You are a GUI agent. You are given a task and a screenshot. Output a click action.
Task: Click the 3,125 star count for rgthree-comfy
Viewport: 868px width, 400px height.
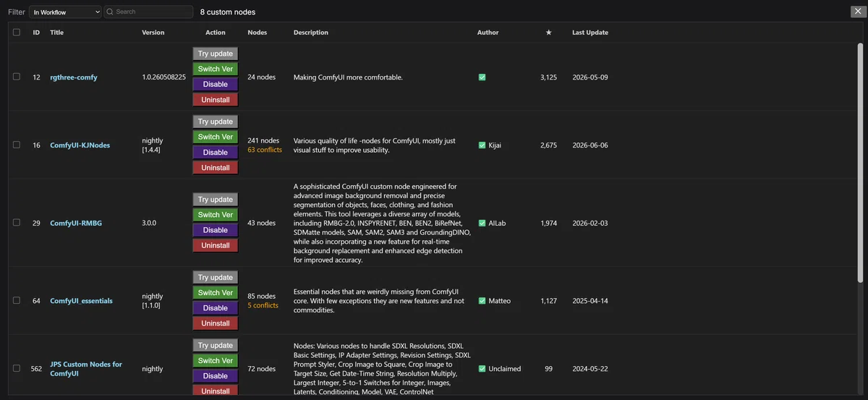tap(548, 77)
